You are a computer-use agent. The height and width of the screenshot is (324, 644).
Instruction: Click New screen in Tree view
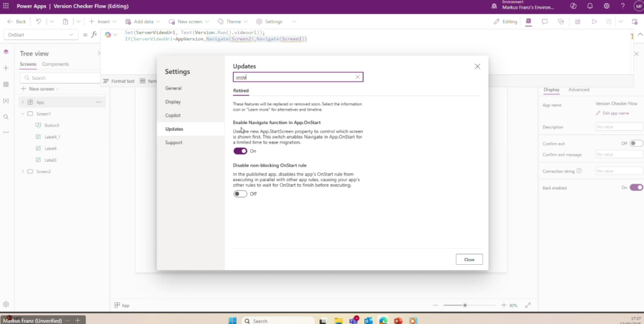click(40, 89)
